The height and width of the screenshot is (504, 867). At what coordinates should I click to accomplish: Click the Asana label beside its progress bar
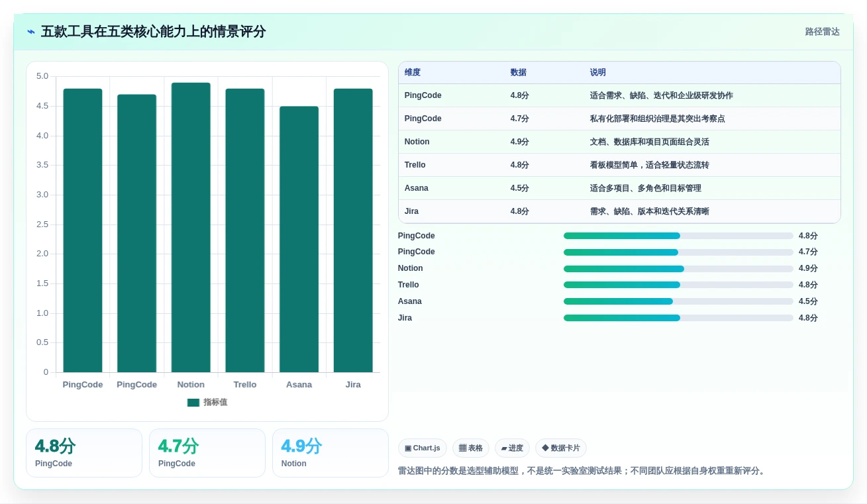click(x=410, y=301)
